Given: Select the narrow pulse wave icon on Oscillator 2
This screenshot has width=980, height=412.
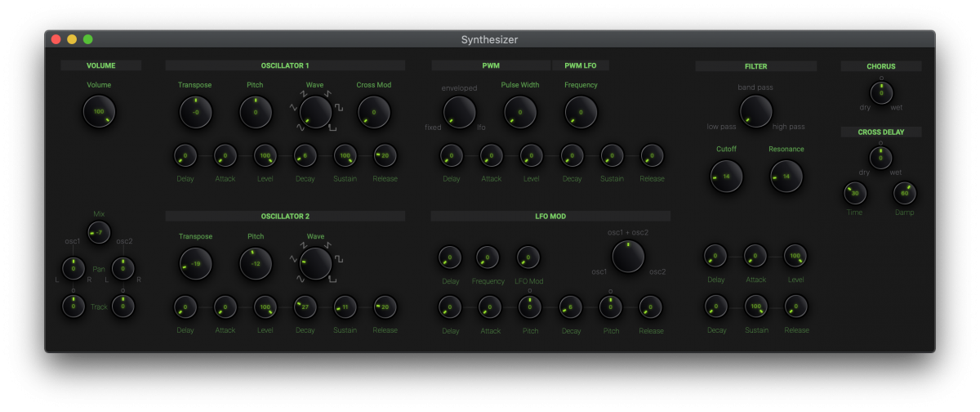Looking at the screenshot, I should click(333, 280).
